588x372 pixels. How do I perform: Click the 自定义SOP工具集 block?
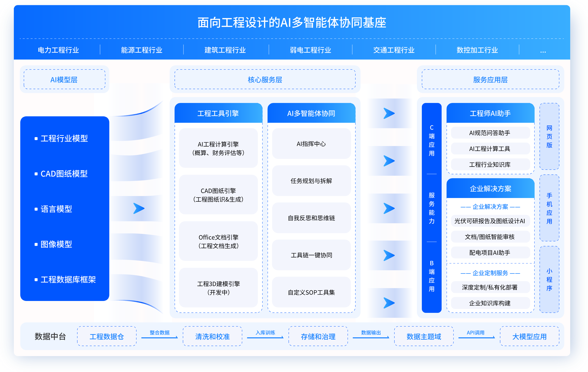click(311, 292)
